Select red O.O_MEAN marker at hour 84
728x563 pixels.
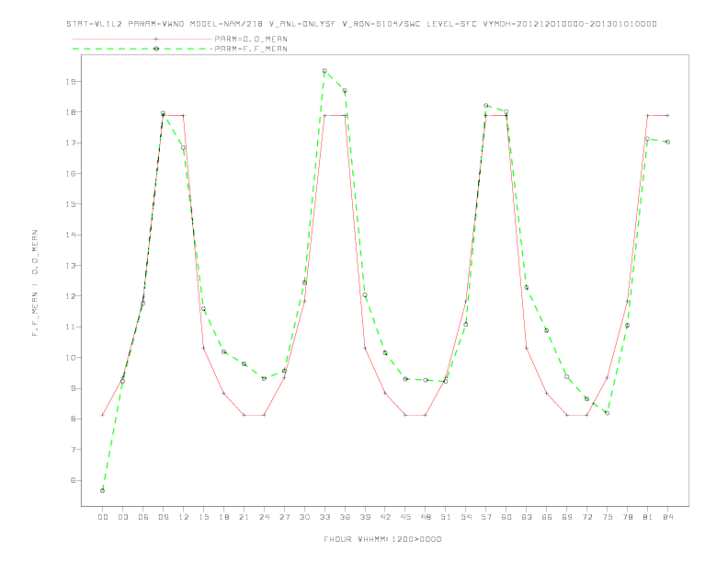668,115
